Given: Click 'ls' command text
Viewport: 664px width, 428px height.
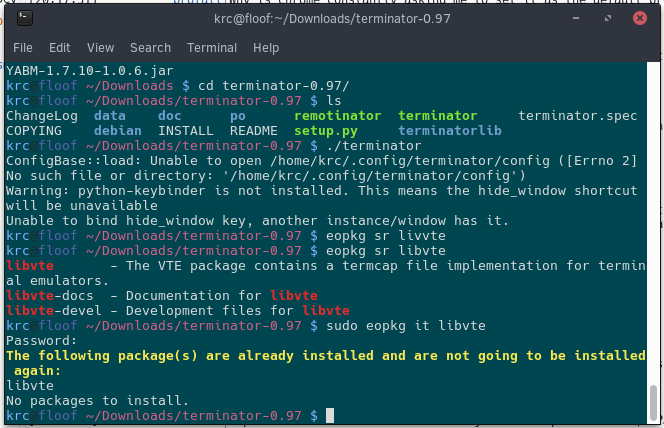Looking at the screenshot, I should click(334, 101).
